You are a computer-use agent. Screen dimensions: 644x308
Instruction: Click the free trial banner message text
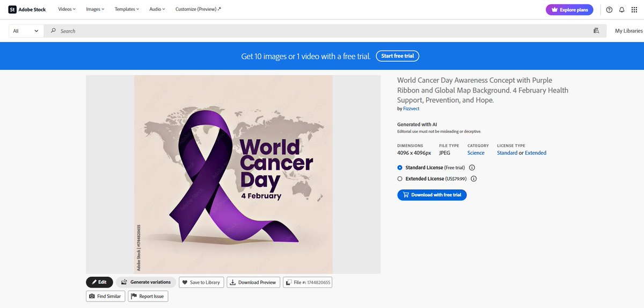(306, 56)
